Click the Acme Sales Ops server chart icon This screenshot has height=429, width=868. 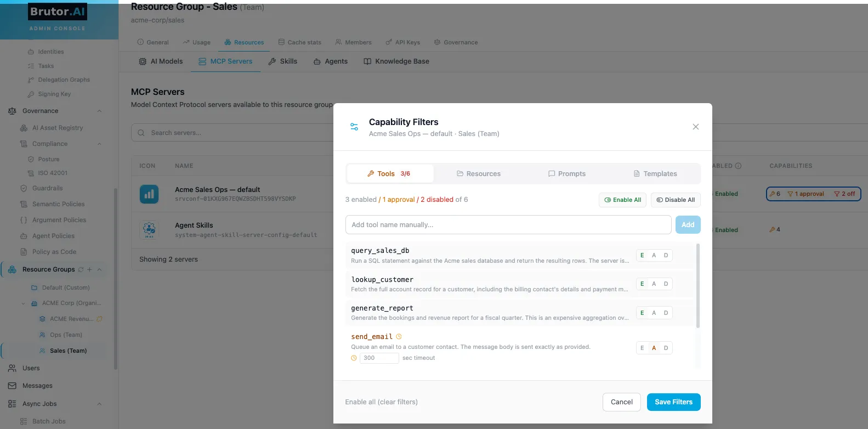[x=149, y=194]
